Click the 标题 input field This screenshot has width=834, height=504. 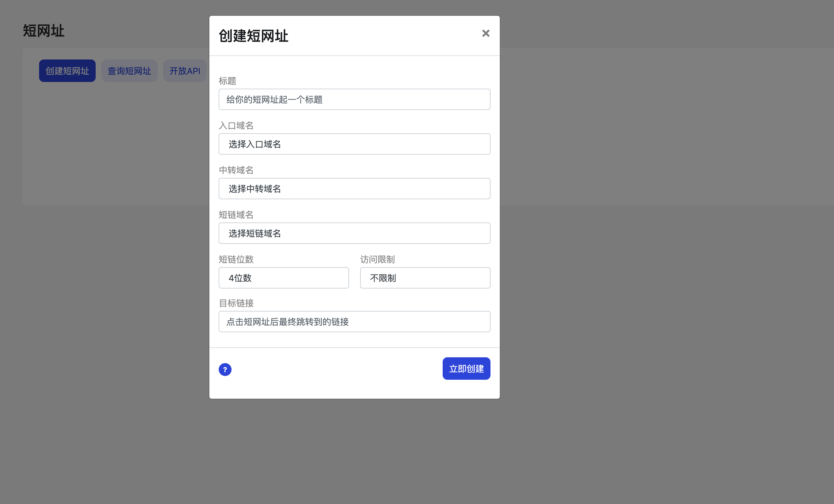[x=354, y=99]
